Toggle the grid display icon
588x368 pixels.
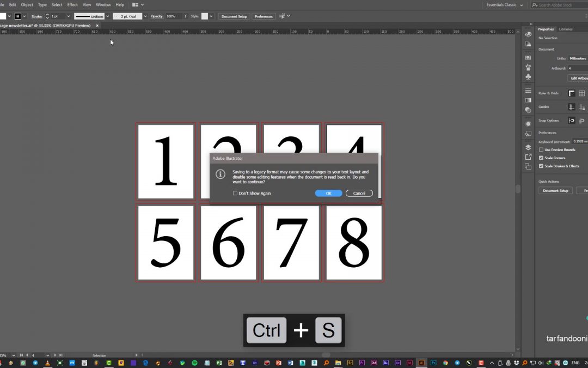pyautogui.click(x=581, y=93)
